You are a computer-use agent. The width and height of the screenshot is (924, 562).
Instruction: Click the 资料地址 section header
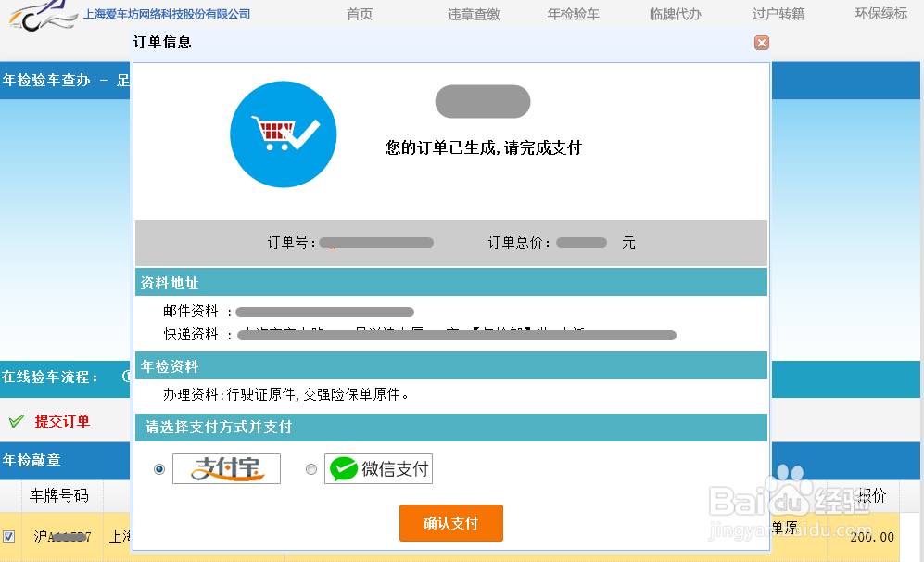pyautogui.click(x=450, y=283)
